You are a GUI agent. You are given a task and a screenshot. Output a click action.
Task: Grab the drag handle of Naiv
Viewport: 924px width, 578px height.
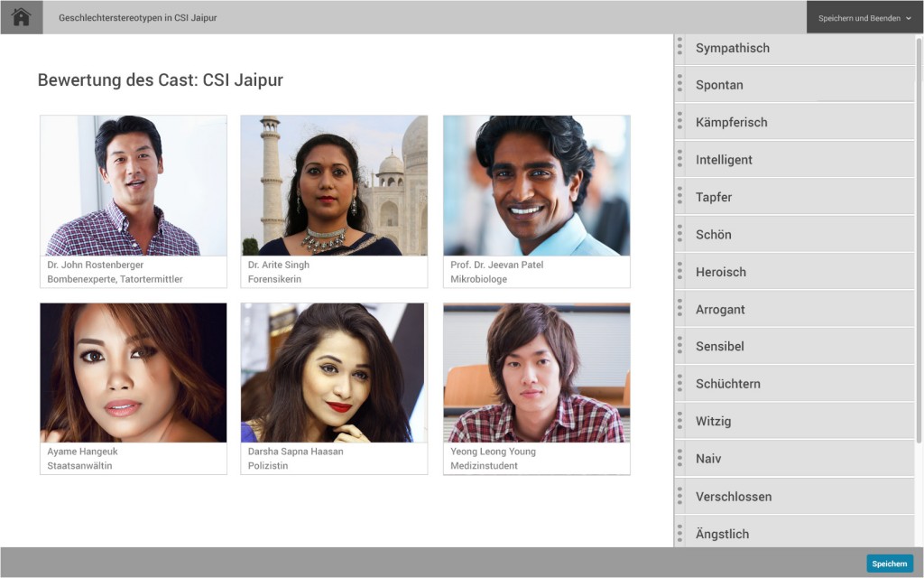679,458
